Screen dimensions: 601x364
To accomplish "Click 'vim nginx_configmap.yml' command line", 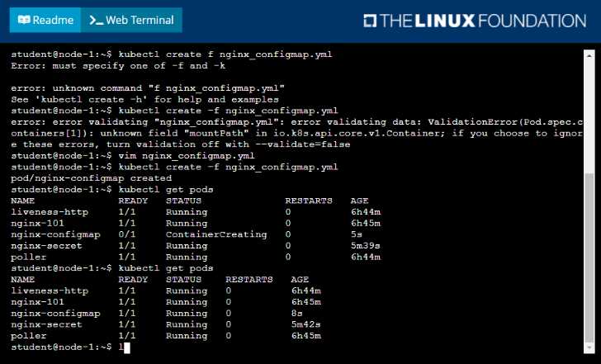I will [x=187, y=155].
